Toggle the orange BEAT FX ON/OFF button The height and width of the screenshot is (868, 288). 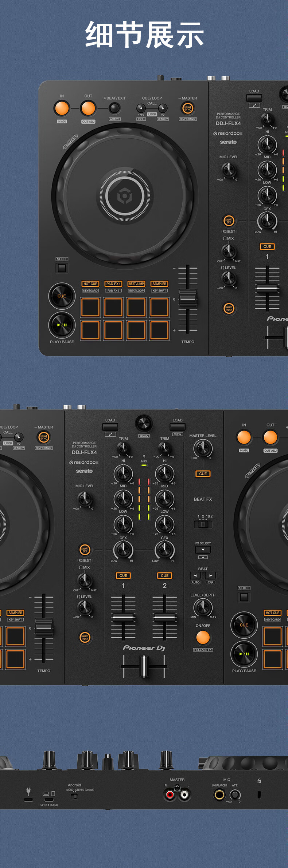(203, 637)
